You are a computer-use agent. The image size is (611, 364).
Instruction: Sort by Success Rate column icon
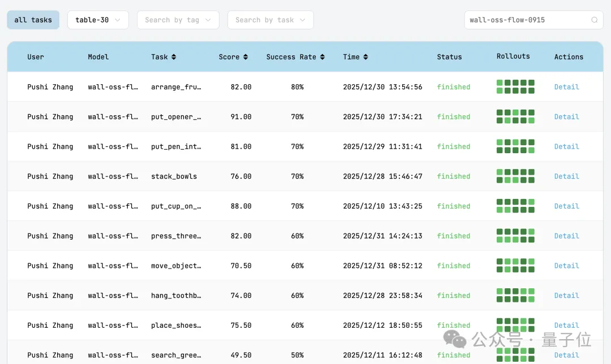tap(322, 57)
